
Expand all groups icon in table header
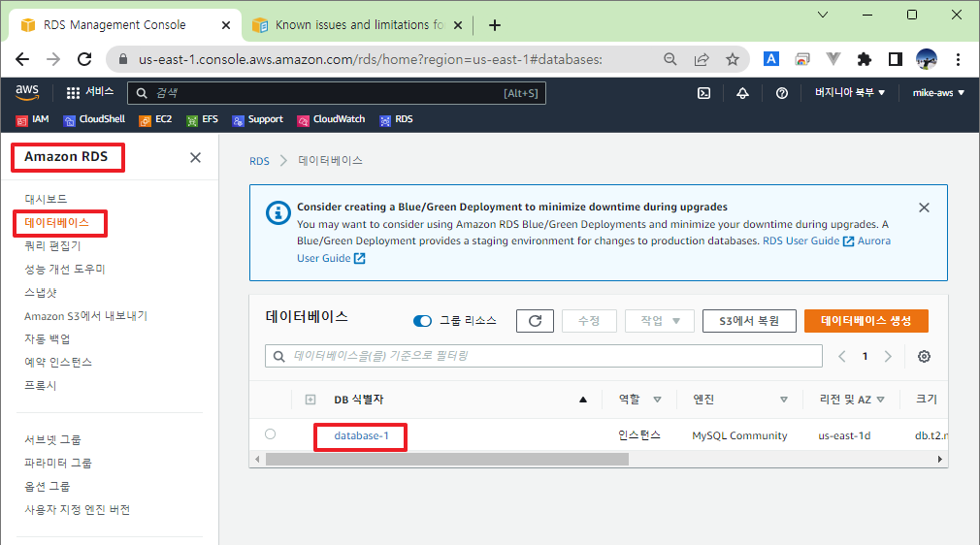[310, 400]
